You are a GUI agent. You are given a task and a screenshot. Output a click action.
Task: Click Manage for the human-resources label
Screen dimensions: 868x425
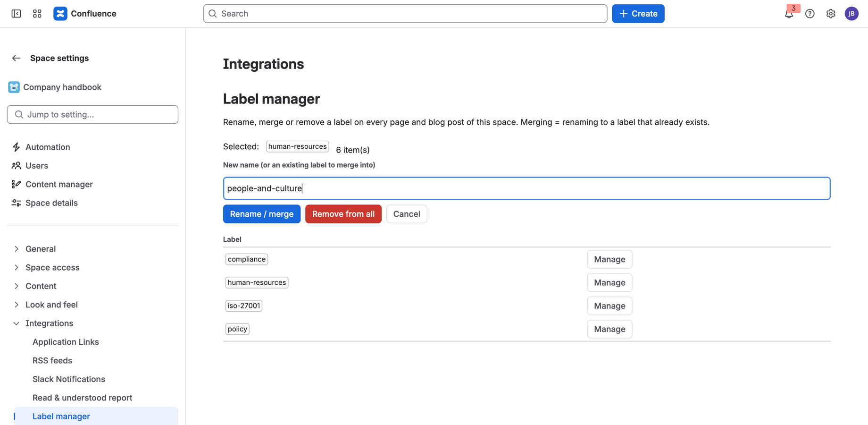pos(609,282)
